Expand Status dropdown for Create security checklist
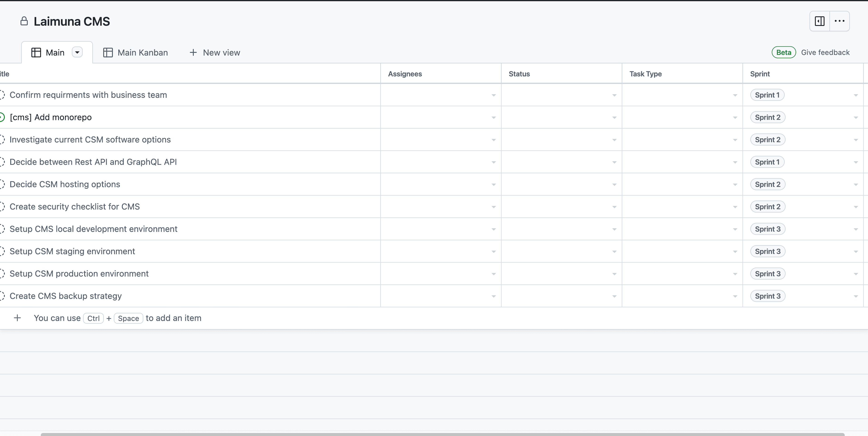868x436 pixels. coord(614,207)
